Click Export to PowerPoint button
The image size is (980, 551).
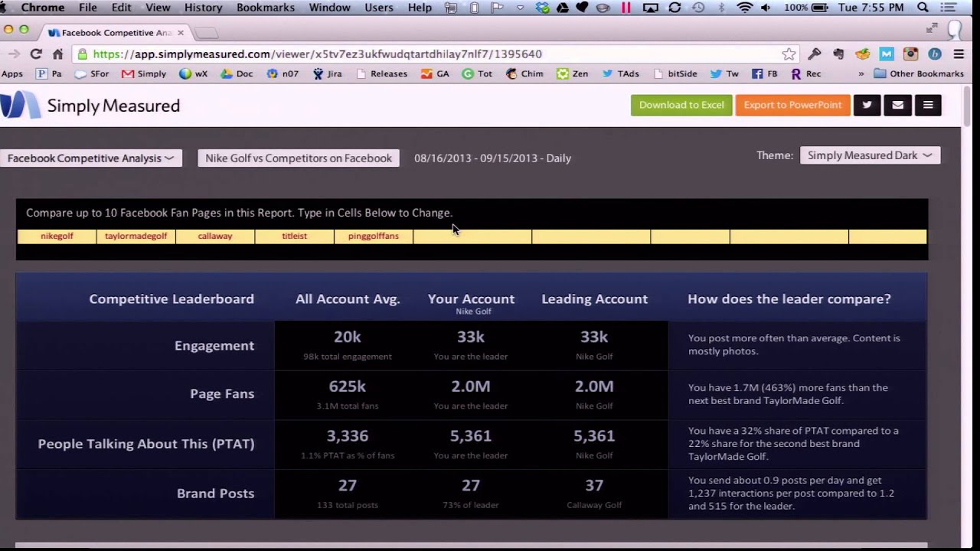tap(792, 105)
